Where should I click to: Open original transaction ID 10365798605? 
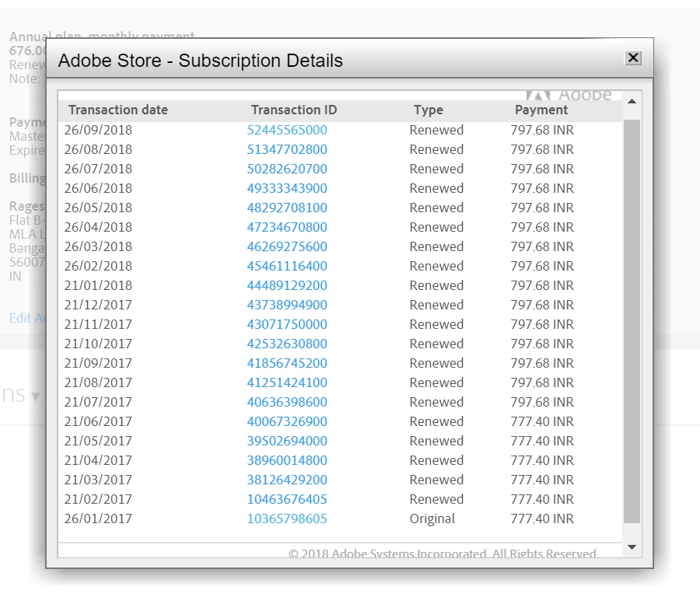tap(287, 518)
